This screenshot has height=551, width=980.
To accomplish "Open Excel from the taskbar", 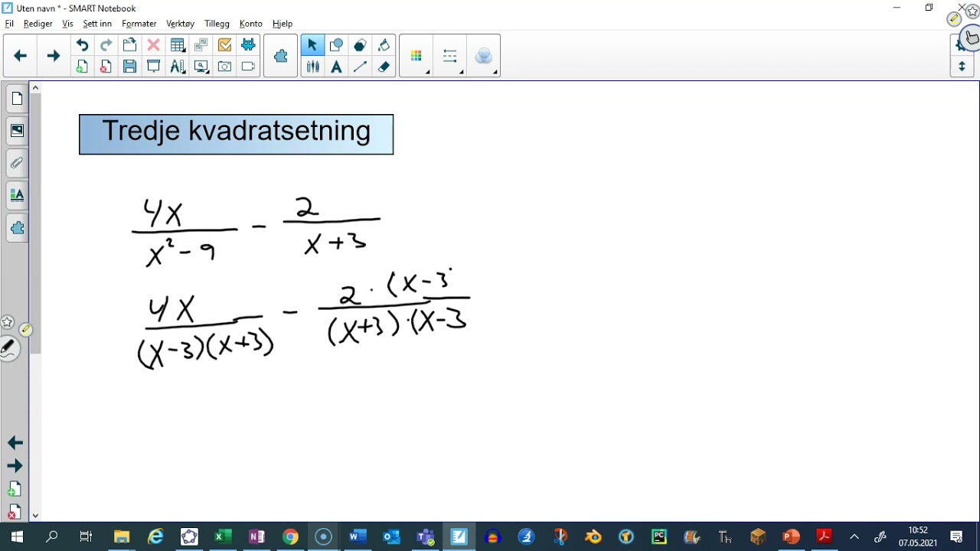I will [223, 536].
